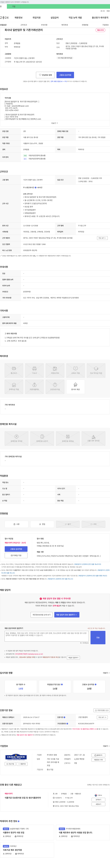
Task: Switch to the 우대사항 tab
Action: pos(44,25)
